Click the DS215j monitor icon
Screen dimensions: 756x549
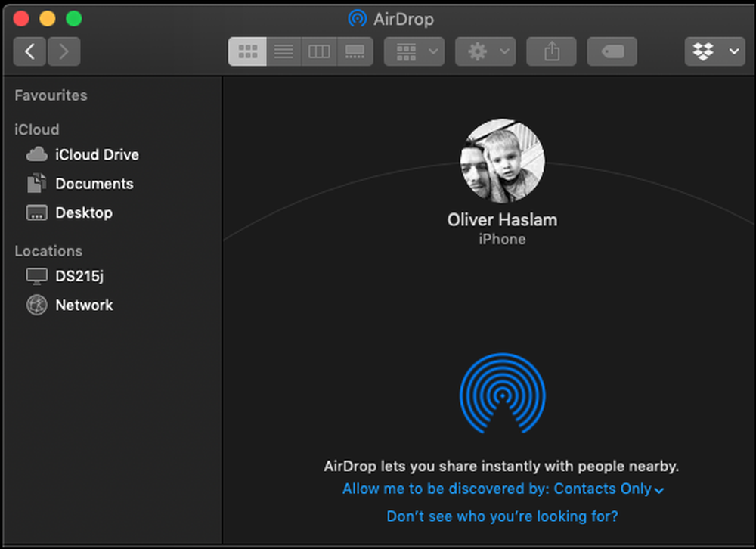(36, 277)
